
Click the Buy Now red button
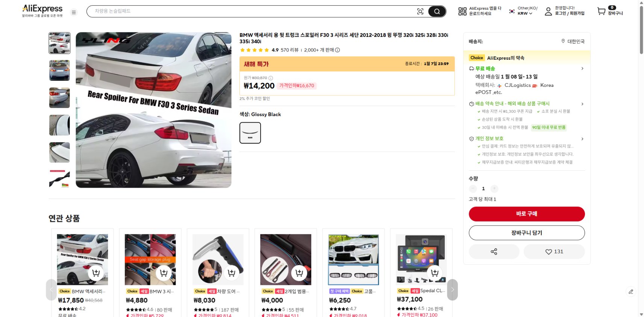[527, 214]
